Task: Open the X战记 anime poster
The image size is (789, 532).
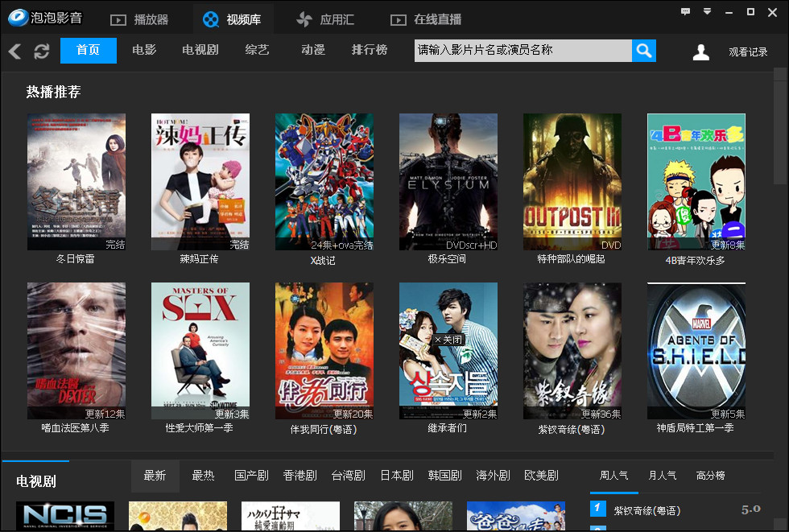Action: [324, 182]
